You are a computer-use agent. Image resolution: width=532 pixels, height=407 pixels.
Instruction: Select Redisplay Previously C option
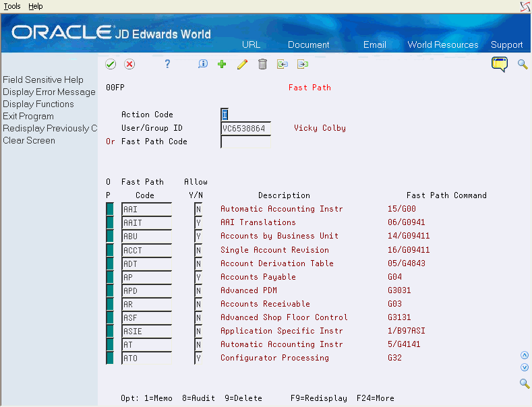tap(50, 129)
